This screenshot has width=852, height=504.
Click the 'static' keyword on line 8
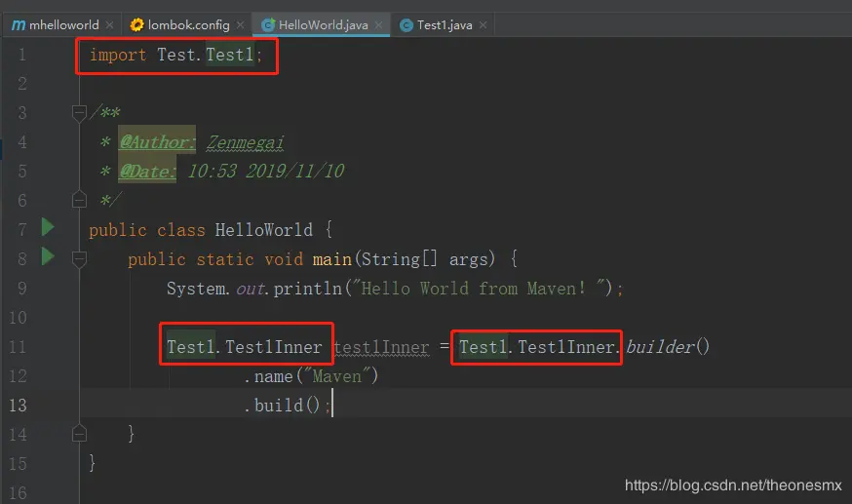point(225,259)
